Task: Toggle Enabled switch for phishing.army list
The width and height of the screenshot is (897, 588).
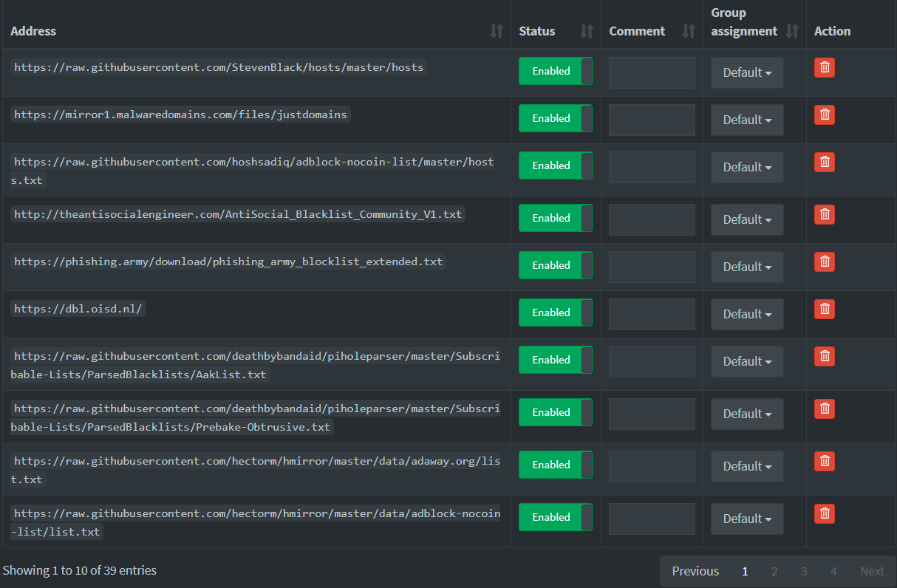Action: click(556, 265)
